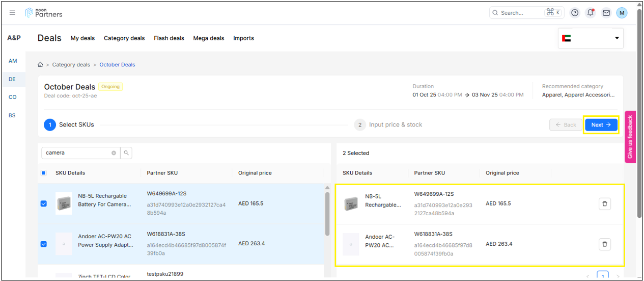Click the help question mark icon
The width and height of the screenshot is (644, 281).
575,13
